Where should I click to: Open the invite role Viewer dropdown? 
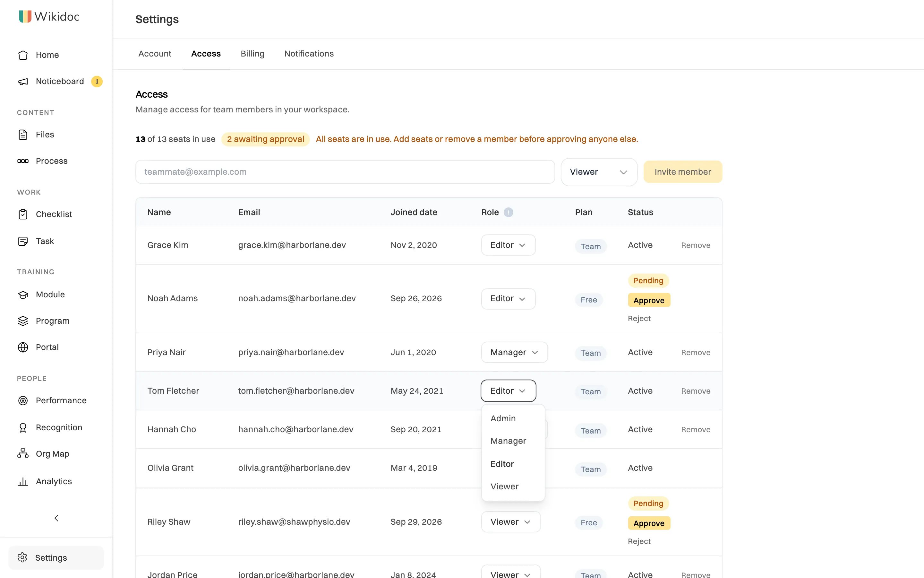pos(599,172)
